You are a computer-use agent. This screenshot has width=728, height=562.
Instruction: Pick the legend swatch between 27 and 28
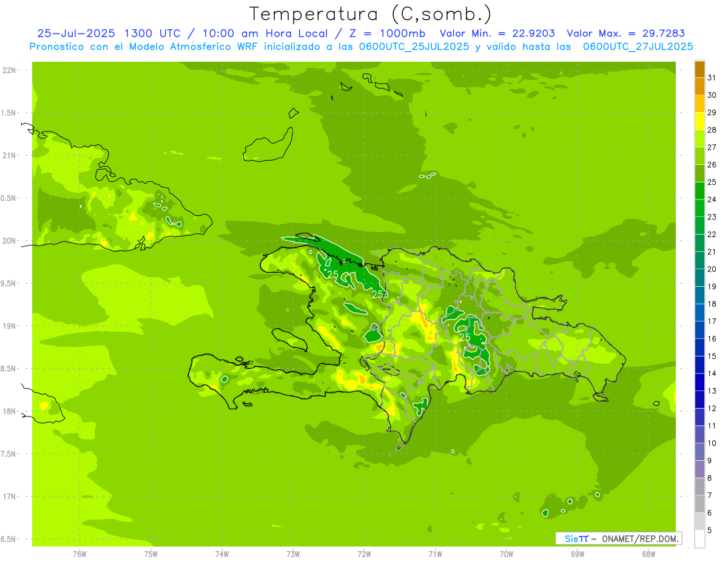[699, 139]
